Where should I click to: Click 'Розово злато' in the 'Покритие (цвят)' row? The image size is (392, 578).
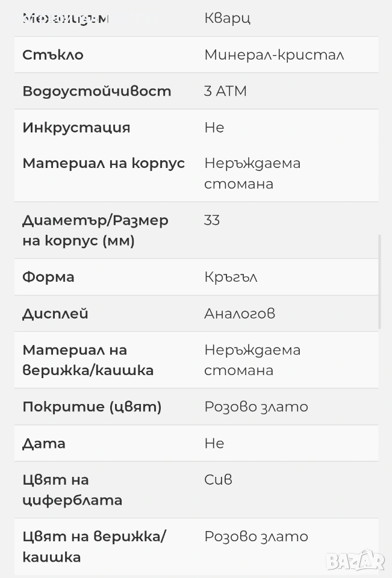pos(256,407)
